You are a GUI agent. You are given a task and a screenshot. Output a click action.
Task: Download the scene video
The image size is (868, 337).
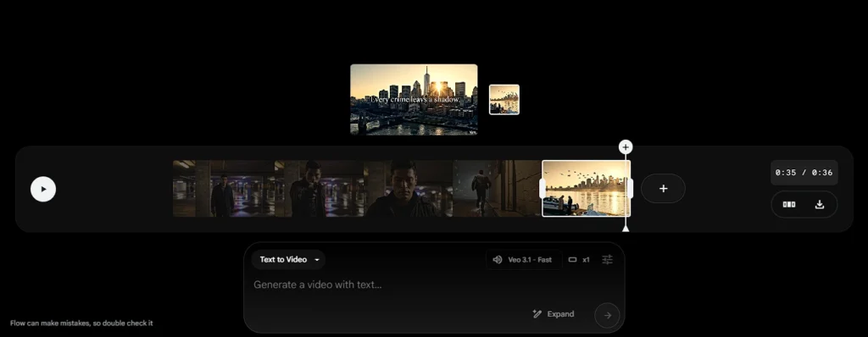pyautogui.click(x=820, y=204)
